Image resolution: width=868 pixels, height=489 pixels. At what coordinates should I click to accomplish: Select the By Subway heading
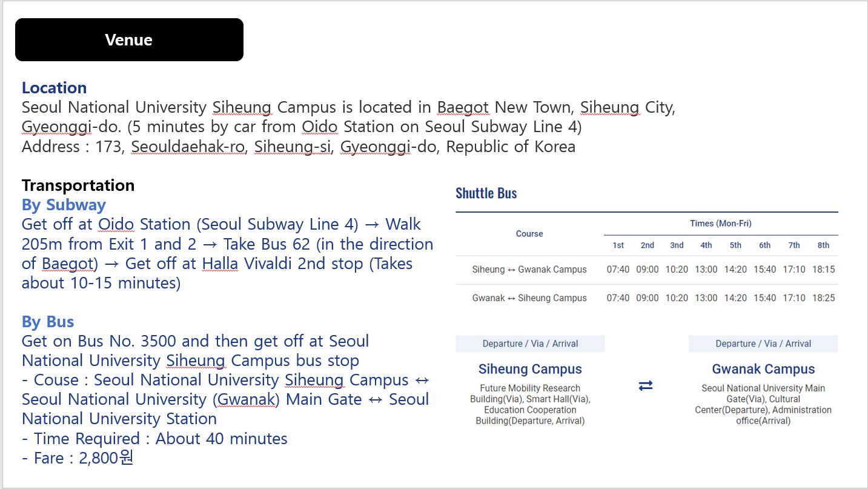[64, 205]
